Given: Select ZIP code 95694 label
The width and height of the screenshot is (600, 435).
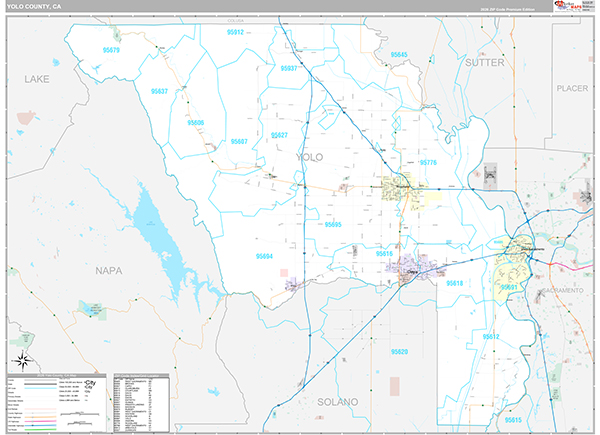Looking at the screenshot, I should [264, 256].
